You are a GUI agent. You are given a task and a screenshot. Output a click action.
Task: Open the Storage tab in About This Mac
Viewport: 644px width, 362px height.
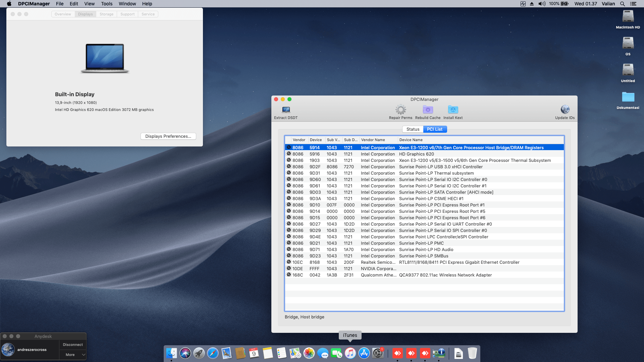click(x=106, y=14)
